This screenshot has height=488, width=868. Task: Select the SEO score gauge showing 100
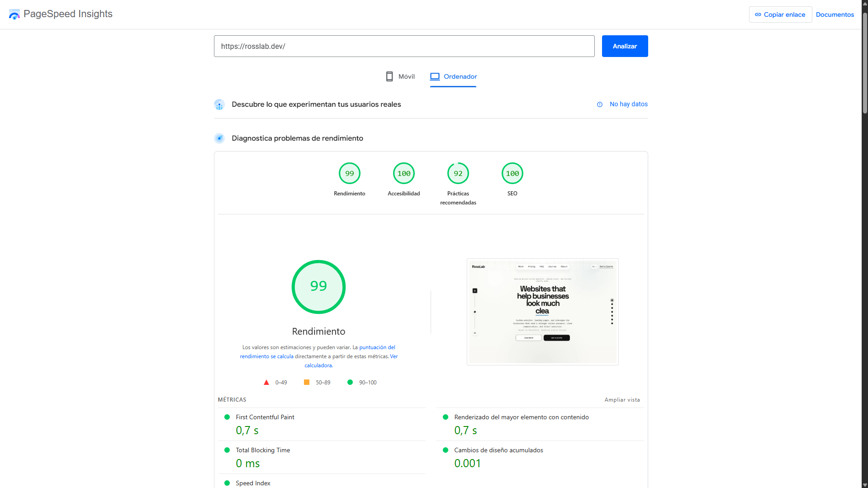[512, 173]
